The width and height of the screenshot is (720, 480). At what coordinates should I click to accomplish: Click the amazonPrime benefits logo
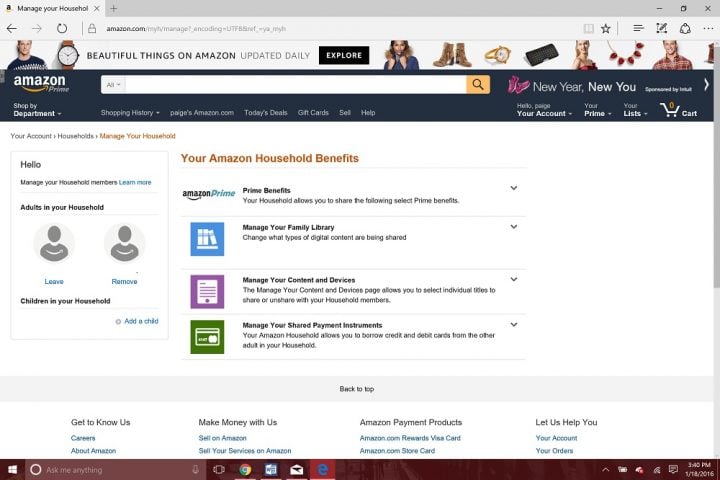pos(208,194)
